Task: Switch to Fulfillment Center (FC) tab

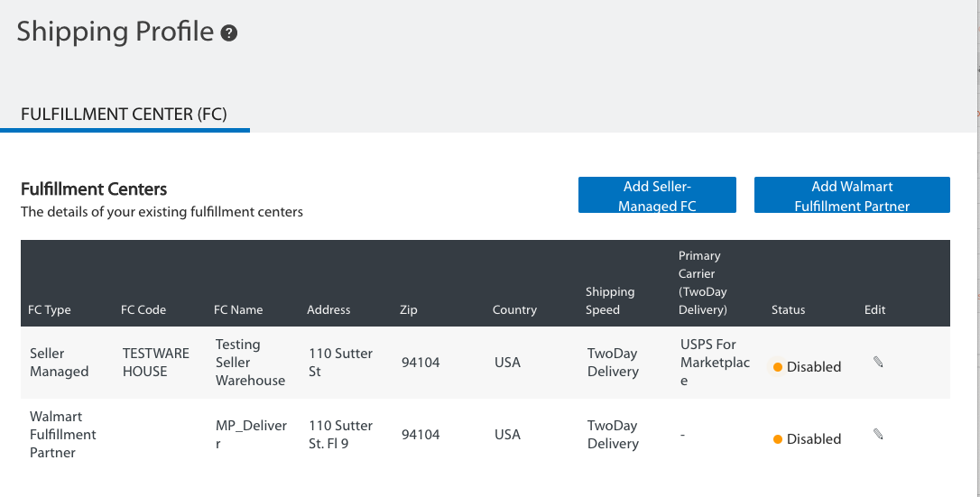Action: (124, 115)
